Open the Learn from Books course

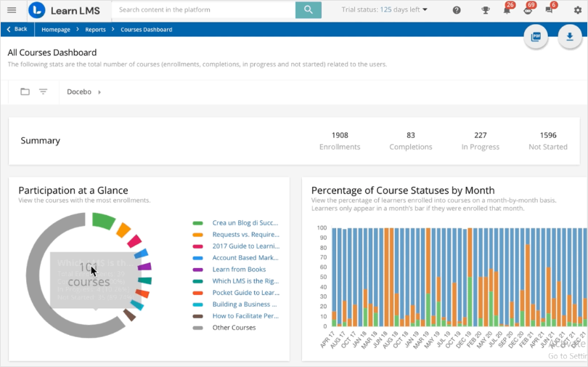click(x=239, y=270)
